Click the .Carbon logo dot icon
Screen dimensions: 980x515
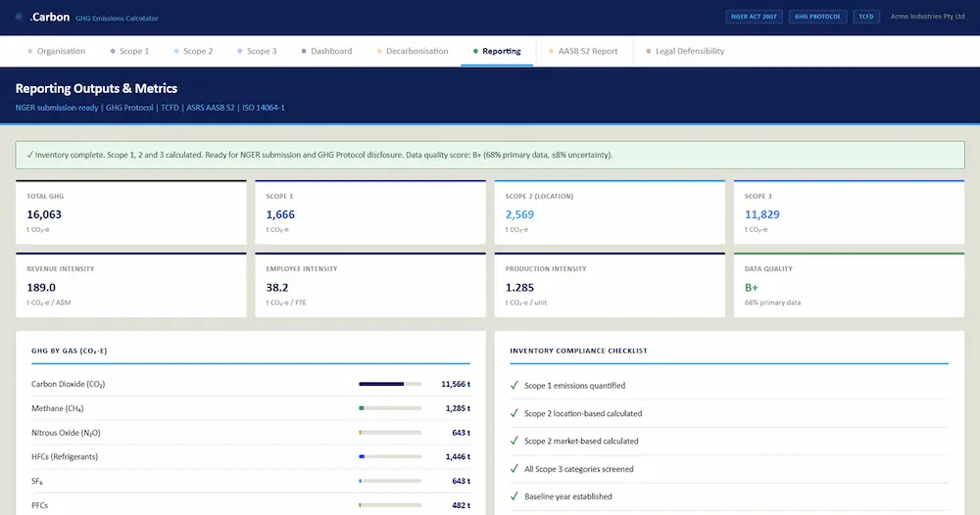19,17
